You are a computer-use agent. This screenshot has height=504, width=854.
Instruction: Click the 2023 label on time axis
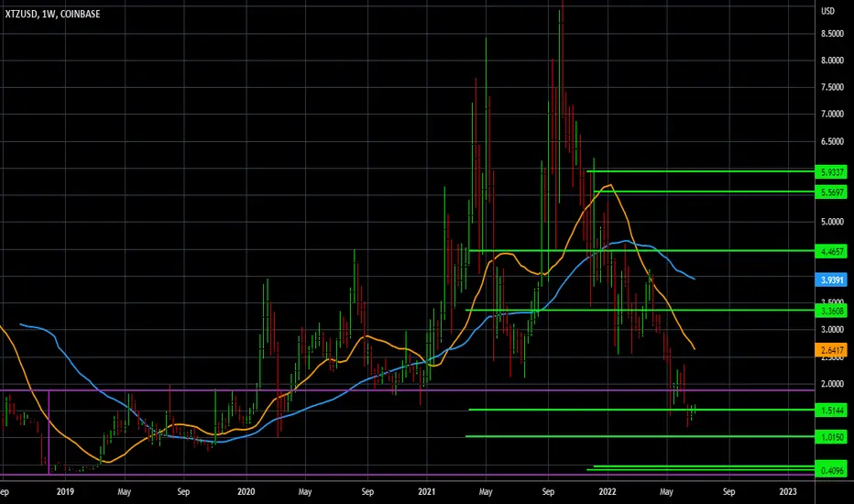coord(788,491)
